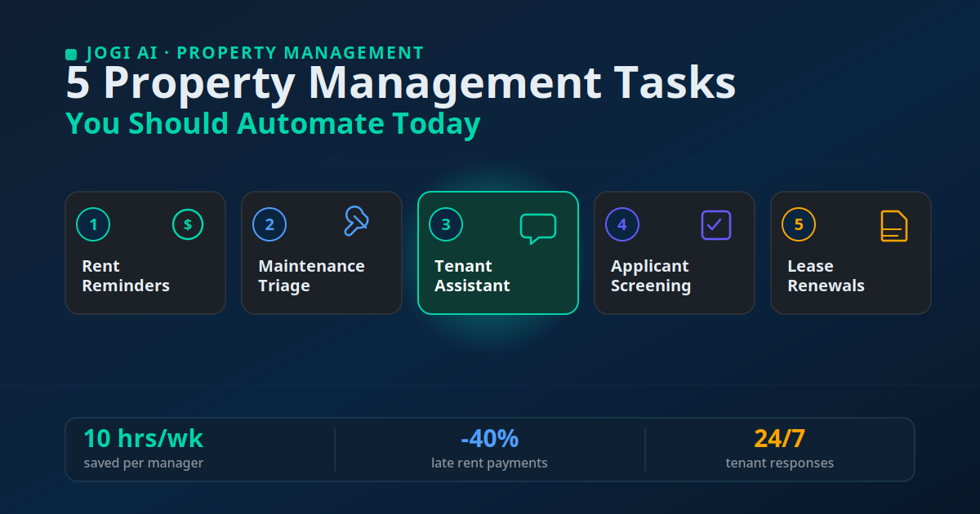Click the number 2 circle badge
This screenshot has width=980, height=514.
[269, 224]
